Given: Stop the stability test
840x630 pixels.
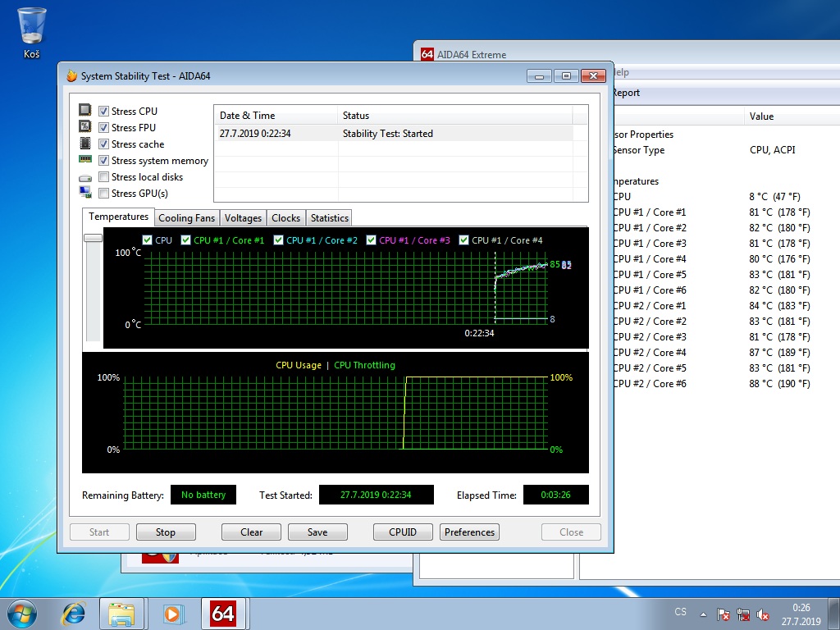Looking at the screenshot, I should pyautogui.click(x=166, y=532).
